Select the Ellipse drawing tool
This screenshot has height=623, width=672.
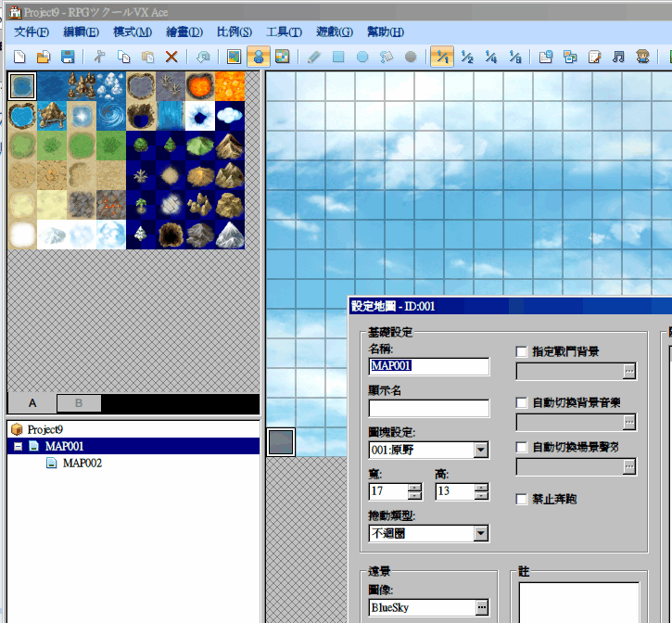pos(362,57)
